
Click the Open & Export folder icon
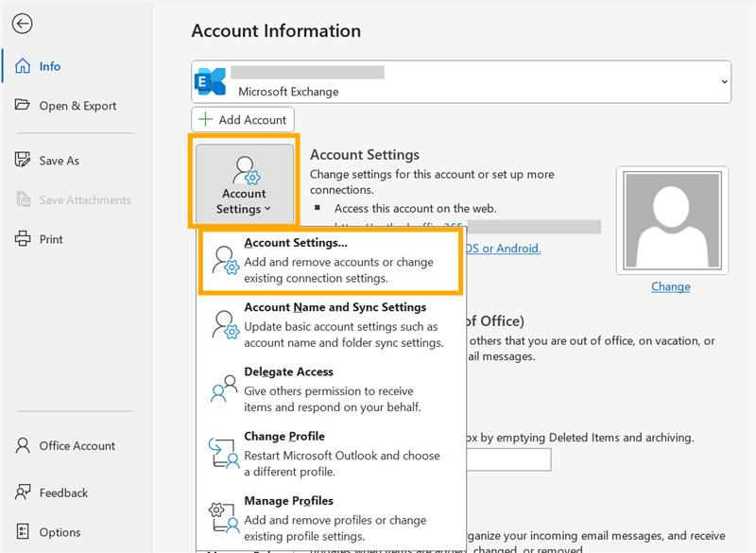(x=22, y=105)
